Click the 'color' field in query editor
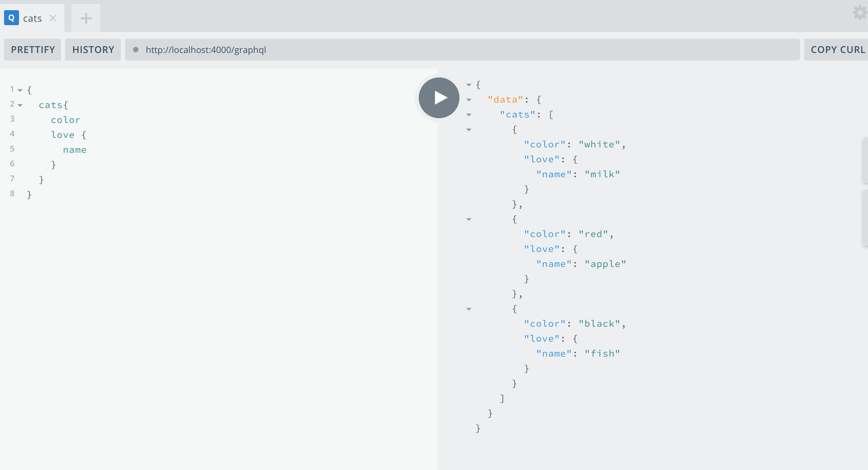 tap(65, 120)
